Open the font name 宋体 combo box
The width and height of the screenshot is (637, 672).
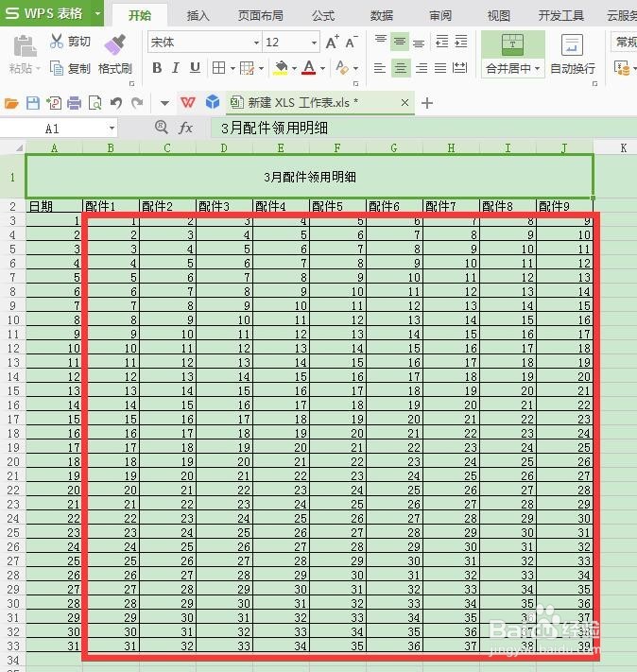205,42
